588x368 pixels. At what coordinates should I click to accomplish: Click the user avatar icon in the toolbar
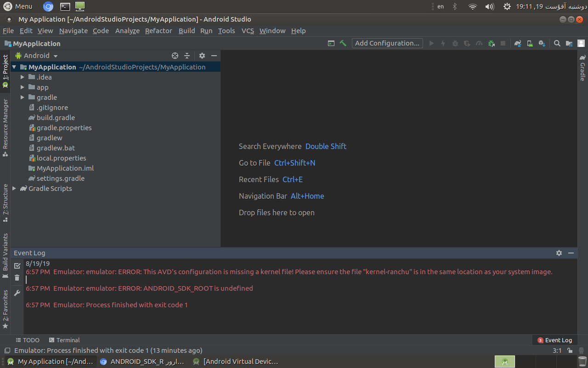(581, 43)
